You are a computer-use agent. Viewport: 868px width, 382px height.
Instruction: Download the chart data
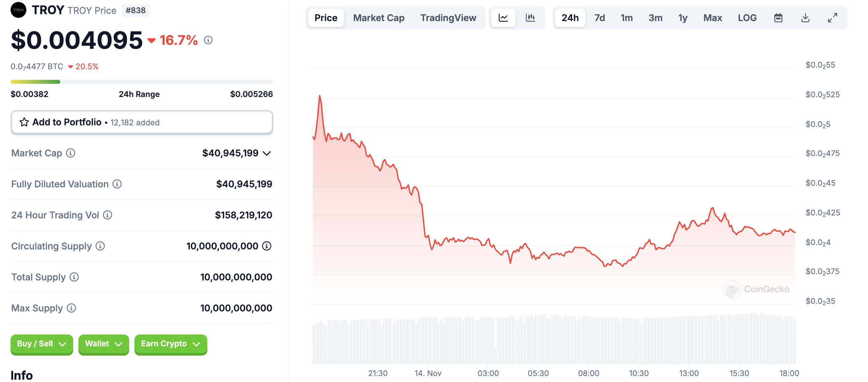coord(805,18)
